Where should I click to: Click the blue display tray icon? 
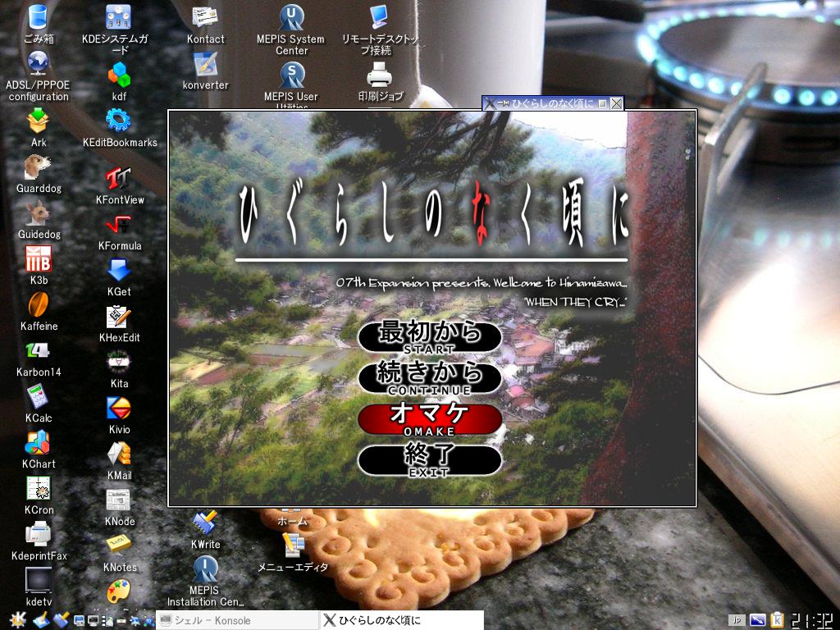click(x=757, y=620)
